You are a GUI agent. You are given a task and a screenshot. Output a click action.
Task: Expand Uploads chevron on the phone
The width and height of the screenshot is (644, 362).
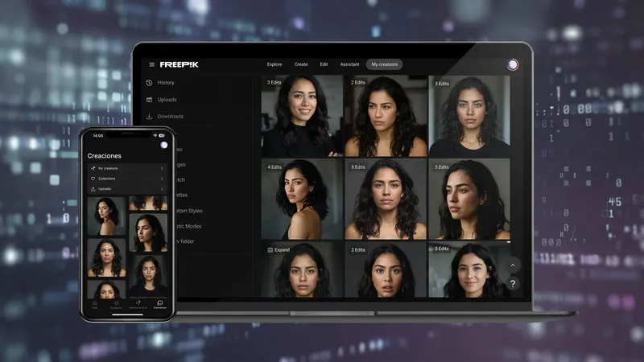coord(162,189)
